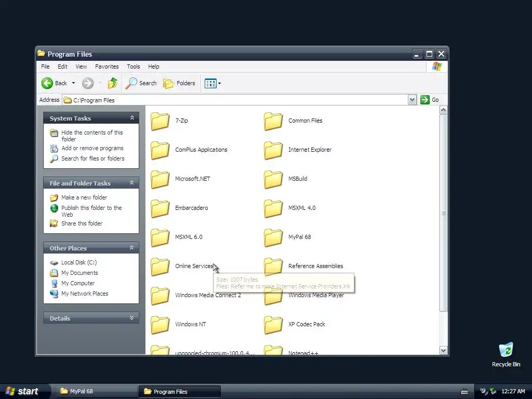Click the scroll up arrow of the file list
The height and width of the screenshot is (399, 532).
coord(444,110)
